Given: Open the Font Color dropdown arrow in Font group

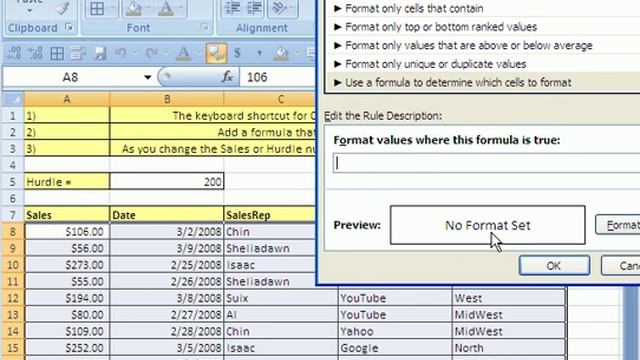Looking at the screenshot, I should (x=181, y=9).
